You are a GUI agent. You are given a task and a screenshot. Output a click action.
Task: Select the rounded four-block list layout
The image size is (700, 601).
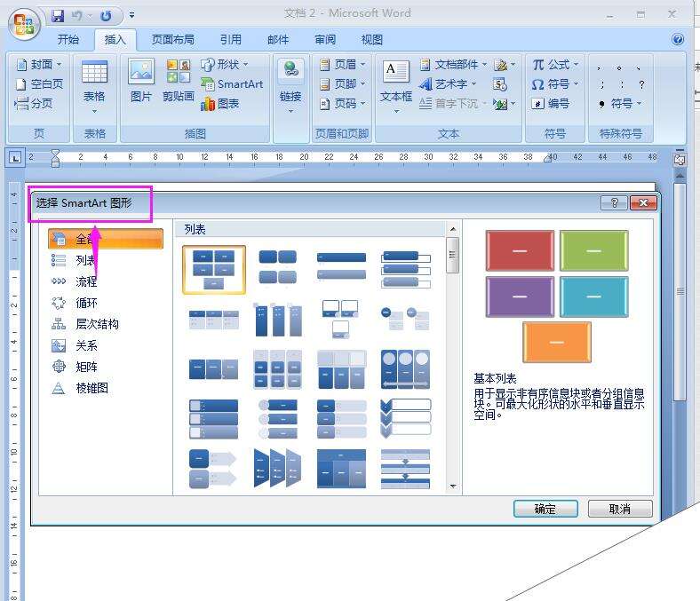click(278, 267)
